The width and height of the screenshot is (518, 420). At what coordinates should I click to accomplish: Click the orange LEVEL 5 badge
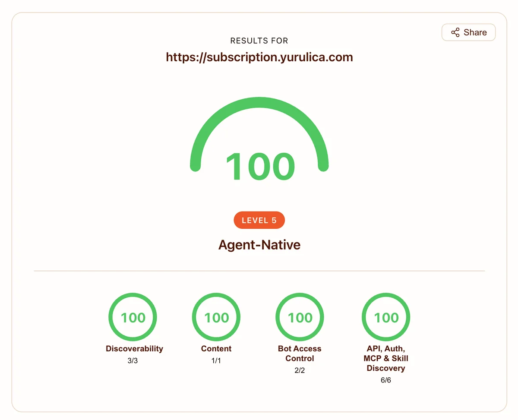point(259,220)
